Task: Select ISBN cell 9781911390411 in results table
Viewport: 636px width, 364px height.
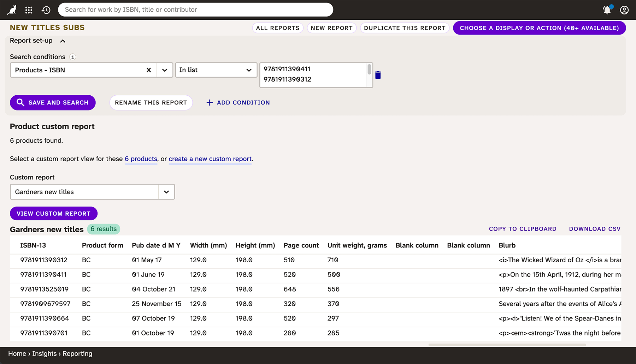Action: 43,275
